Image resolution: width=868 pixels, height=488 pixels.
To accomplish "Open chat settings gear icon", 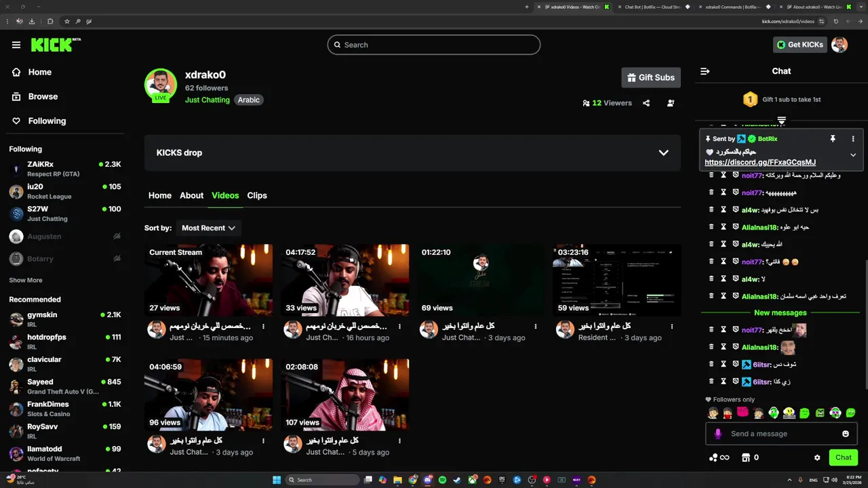I will 817,457.
